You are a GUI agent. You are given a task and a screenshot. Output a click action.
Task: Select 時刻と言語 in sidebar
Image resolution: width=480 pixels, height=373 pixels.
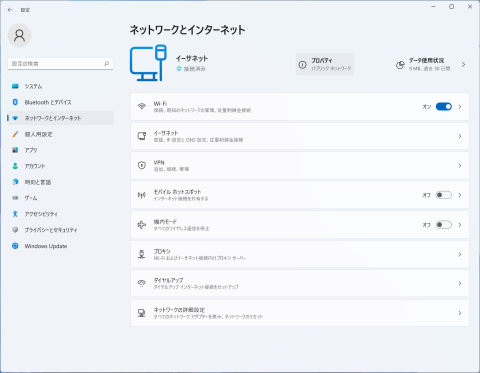[60, 182]
